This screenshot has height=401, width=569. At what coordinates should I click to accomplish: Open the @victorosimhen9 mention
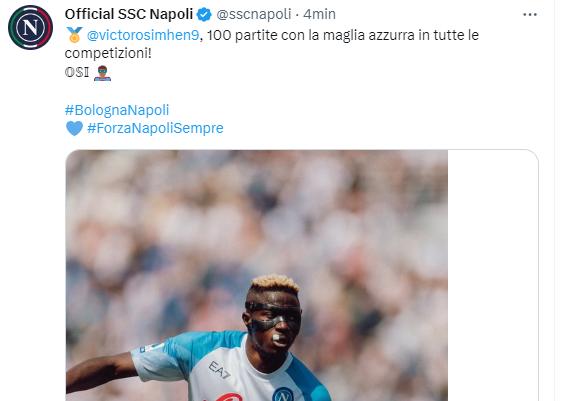coord(143,35)
